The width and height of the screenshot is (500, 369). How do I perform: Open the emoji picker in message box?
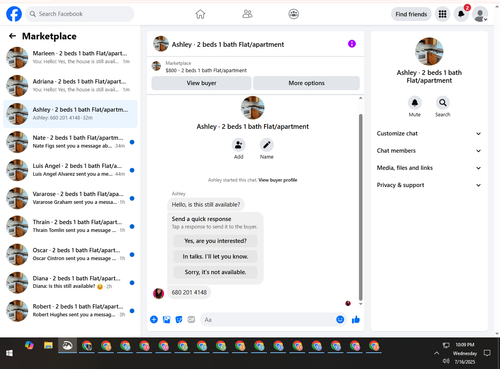(x=340, y=319)
